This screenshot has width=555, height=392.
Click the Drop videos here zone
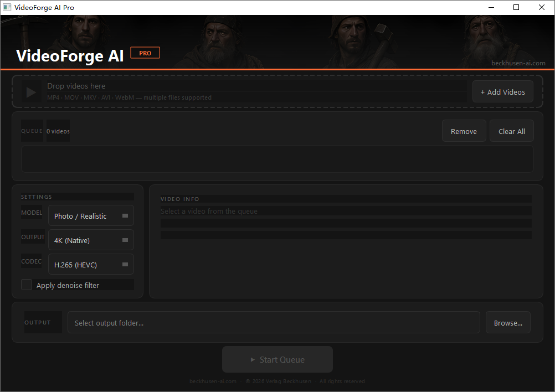277,91
